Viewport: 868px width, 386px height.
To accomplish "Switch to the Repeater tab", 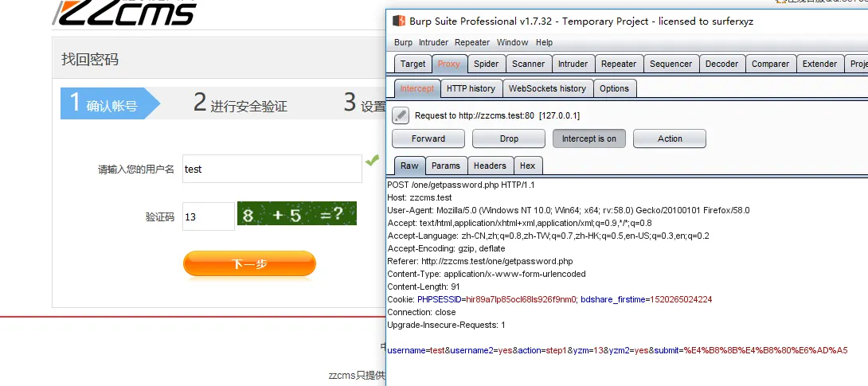I will click(x=619, y=64).
